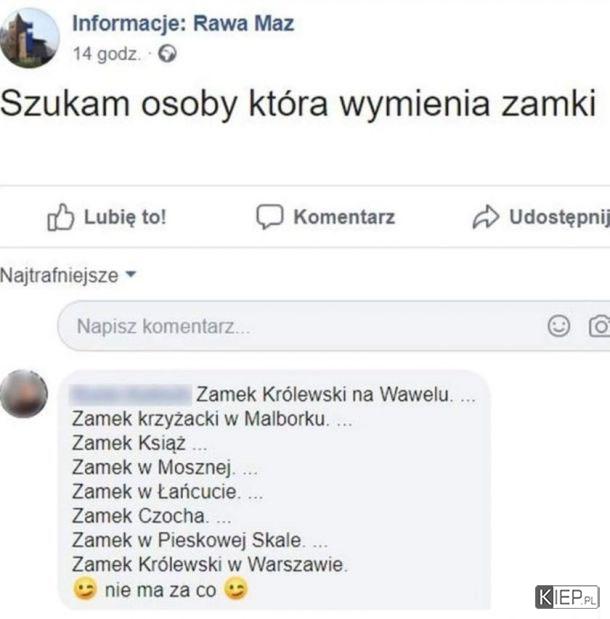
Task: Open the Informacje: Rawa Maz page link
Action: (x=183, y=23)
